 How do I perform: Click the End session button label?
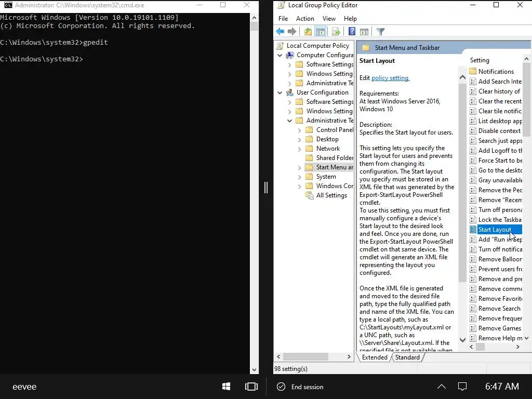pyautogui.click(x=307, y=387)
